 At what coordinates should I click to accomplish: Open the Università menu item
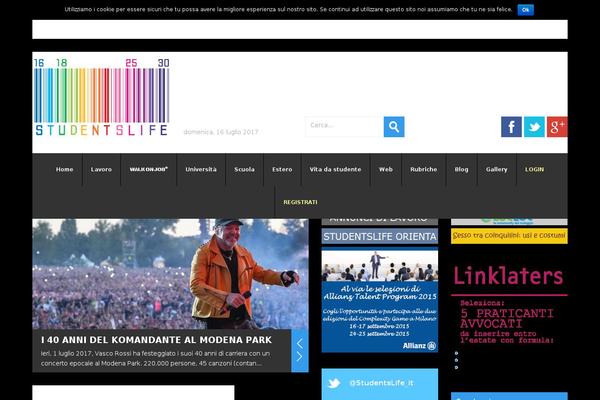click(201, 169)
